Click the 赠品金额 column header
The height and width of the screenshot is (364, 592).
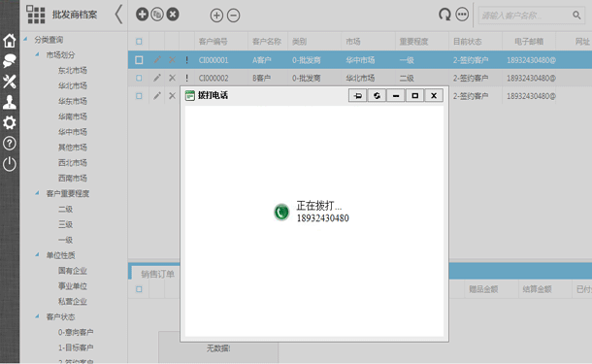pyautogui.click(x=483, y=289)
